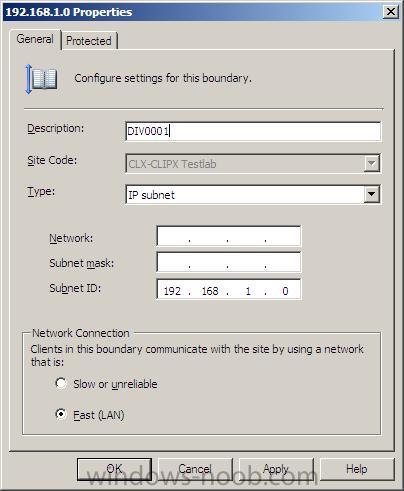Open Help for this dialog
The height and width of the screenshot is (491, 404).
[x=357, y=469]
